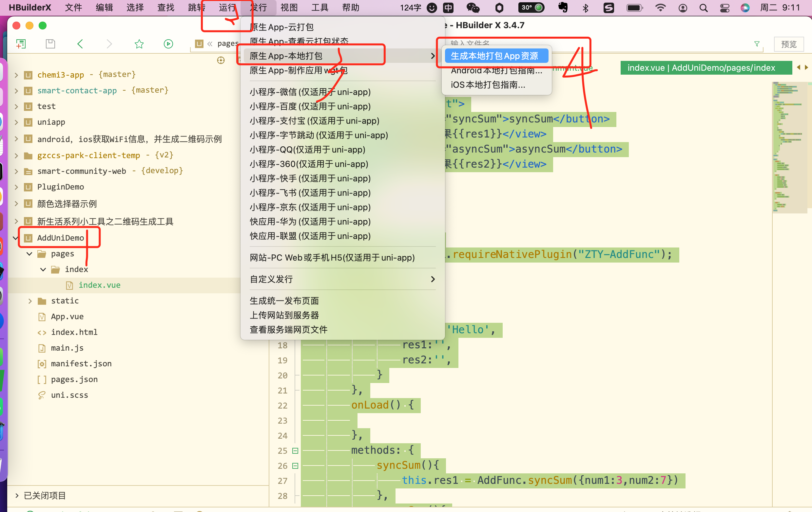Viewport: 812px width, 512px height.
Task: Select 颜色选择器示例 project
Action: tap(67, 204)
